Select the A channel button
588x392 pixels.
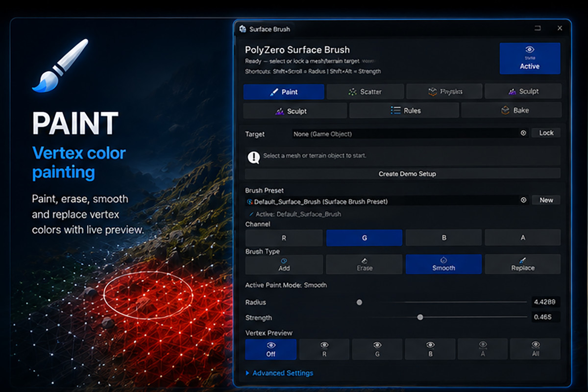point(523,238)
